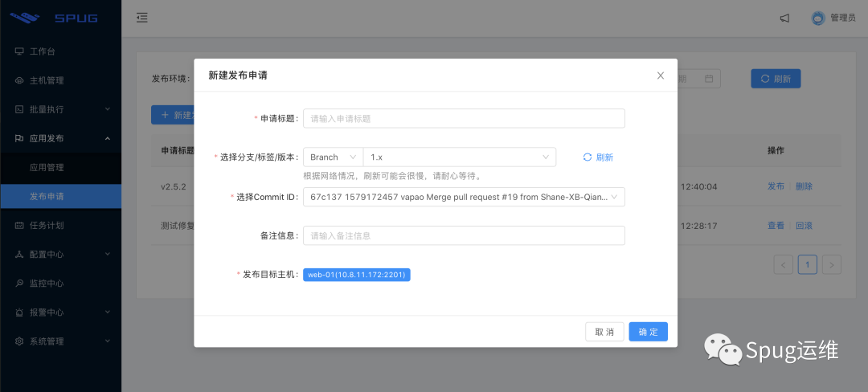868x392 pixels.
Task: Click the calendar icon in date picker
Action: coord(709,79)
